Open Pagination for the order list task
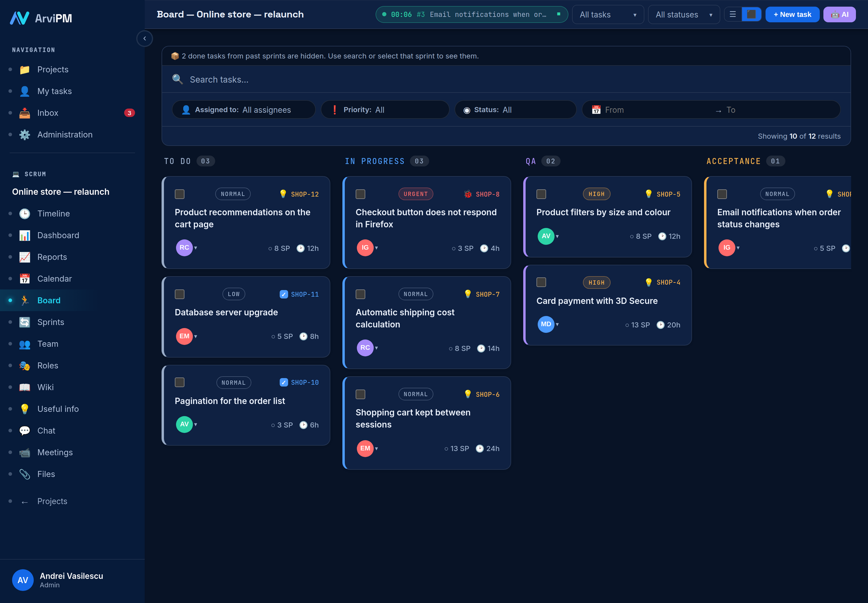The width and height of the screenshot is (868, 603). coord(230,401)
